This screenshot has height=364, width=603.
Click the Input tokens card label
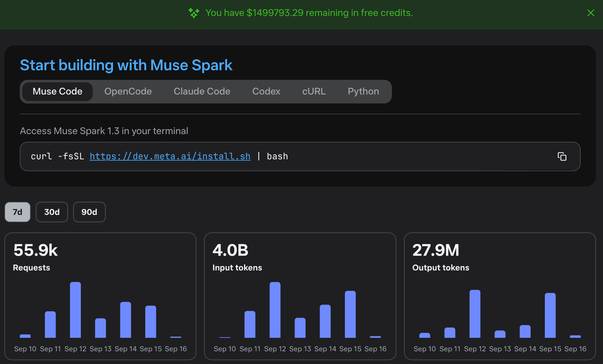pyautogui.click(x=237, y=268)
